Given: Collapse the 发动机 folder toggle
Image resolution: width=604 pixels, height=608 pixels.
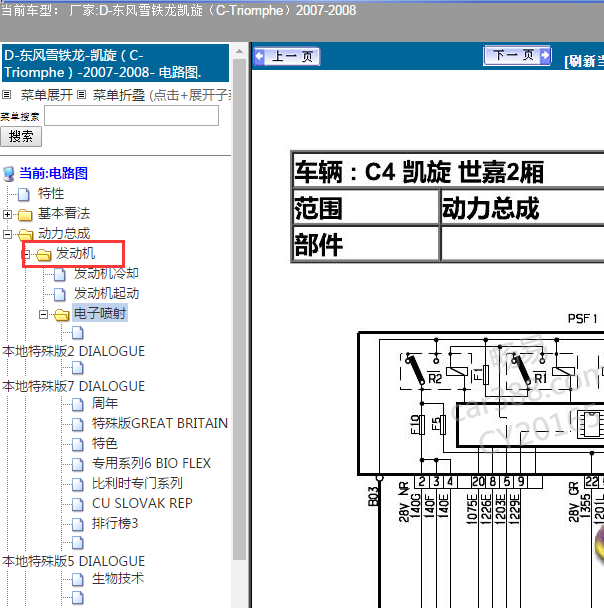Looking at the screenshot, I should (x=26, y=254).
